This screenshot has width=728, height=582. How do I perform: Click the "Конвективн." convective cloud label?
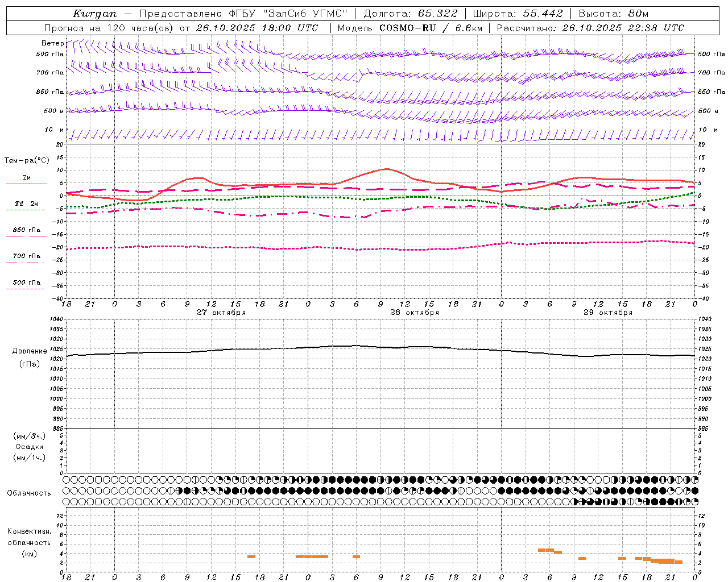pos(30,531)
